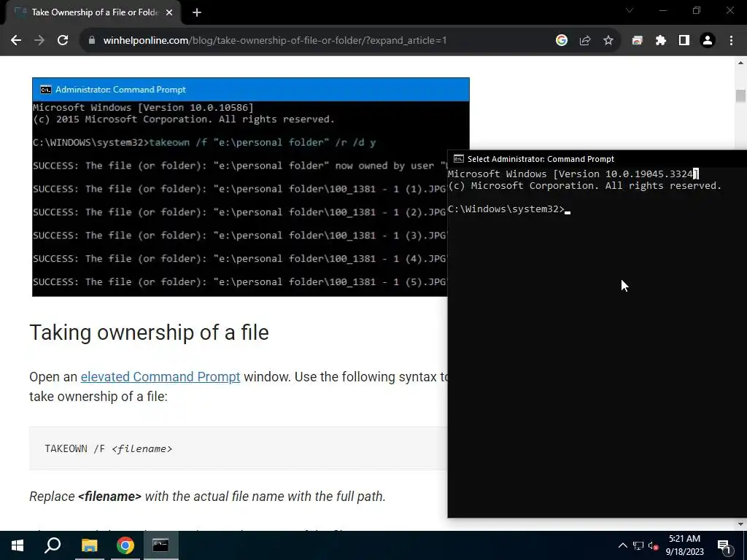747x560 pixels.
Task: Follow the elevated Command Prompt link
Action: [x=160, y=377]
